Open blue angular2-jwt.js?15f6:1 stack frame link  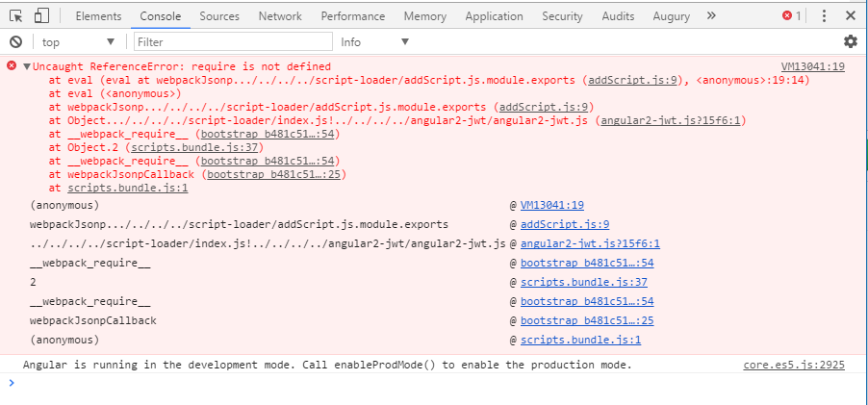590,244
